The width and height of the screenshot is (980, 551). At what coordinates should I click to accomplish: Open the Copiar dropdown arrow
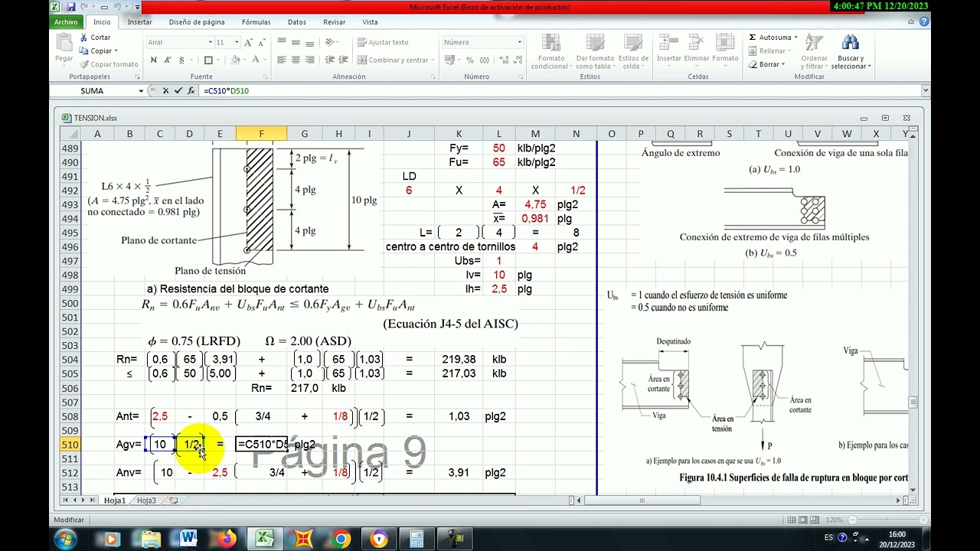coord(116,51)
